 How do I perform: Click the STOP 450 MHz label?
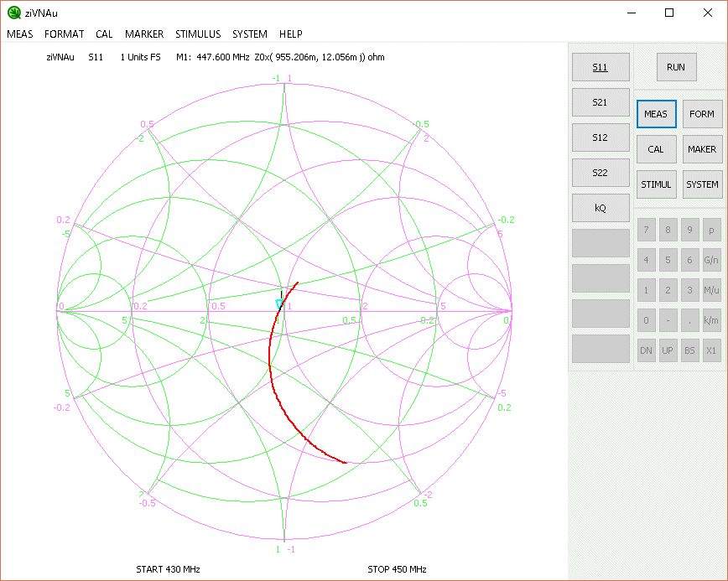[397, 569]
